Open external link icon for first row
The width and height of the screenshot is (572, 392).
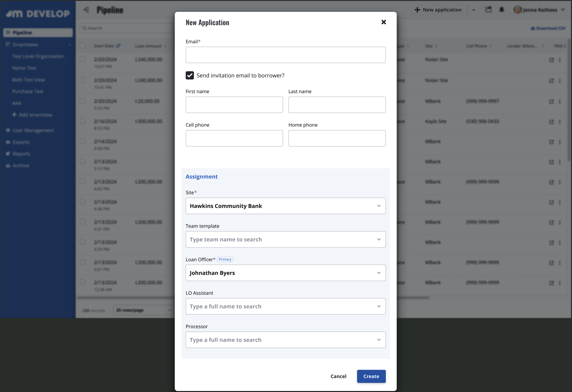click(x=551, y=60)
